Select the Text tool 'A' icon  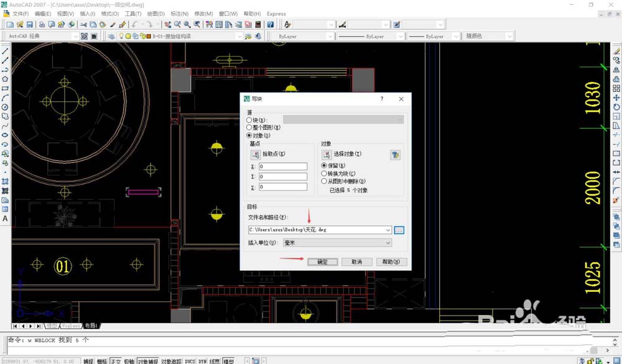click(5, 219)
